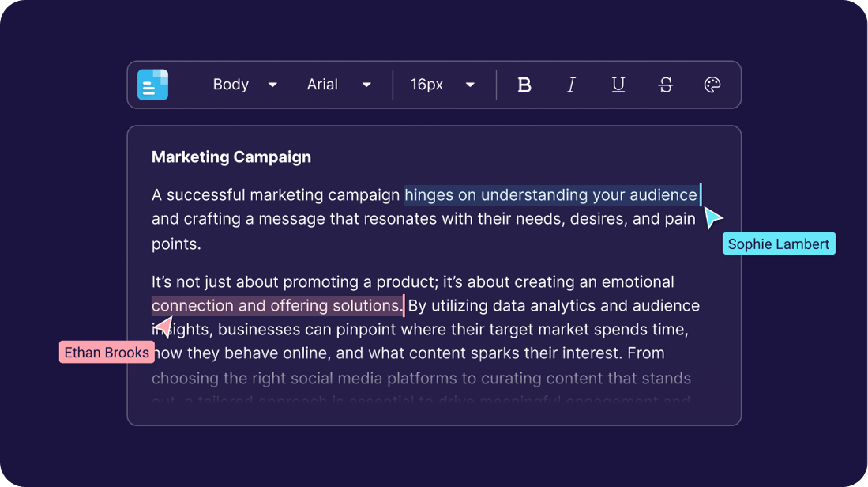Click the chevron arrow beside Arial
Viewport: 868px width, 487px height.
pos(366,85)
